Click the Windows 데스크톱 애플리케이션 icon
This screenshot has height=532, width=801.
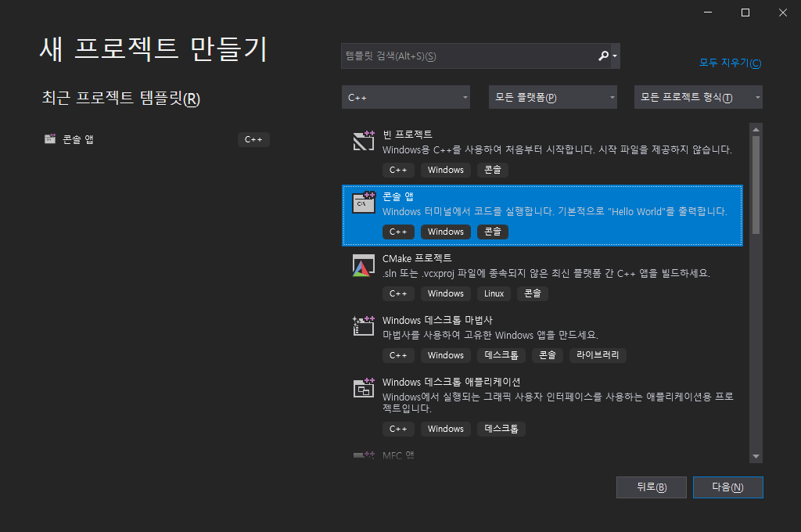click(364, 388)
